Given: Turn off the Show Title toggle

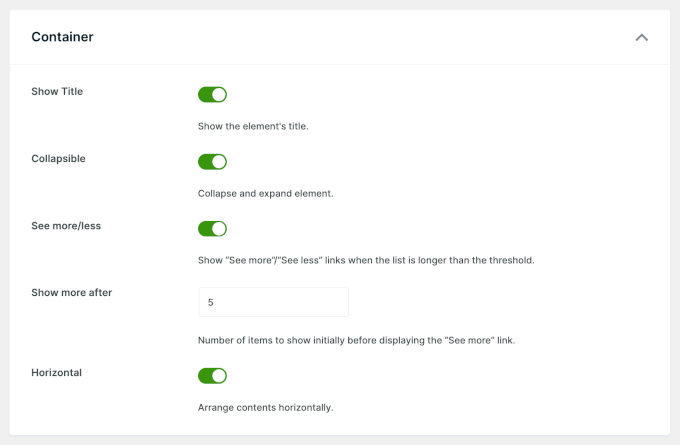Looking at the screenshot, I should pyautogui.click(x=213, y=95).
